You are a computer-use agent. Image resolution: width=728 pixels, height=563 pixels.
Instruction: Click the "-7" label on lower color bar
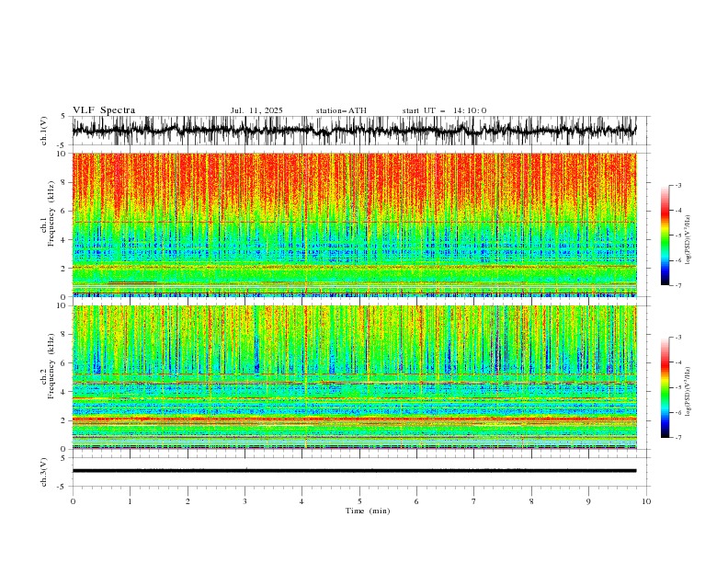click(x=678, y=437)
